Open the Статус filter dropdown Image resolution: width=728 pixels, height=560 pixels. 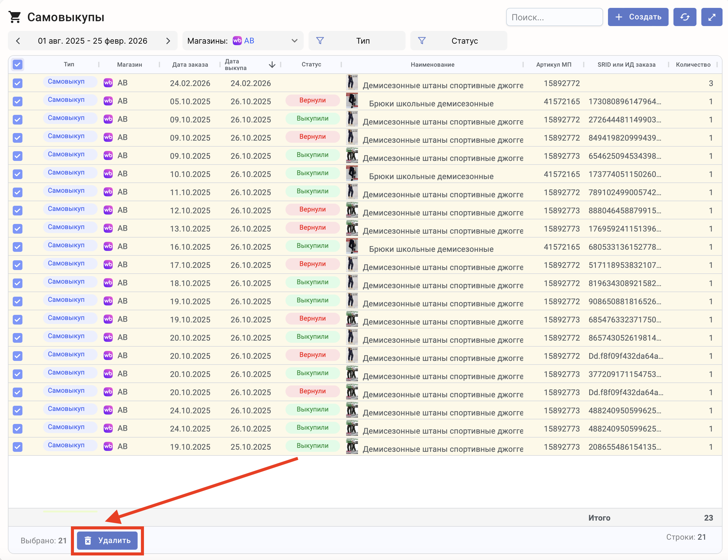pyautogui.click(x=464, y=41)
